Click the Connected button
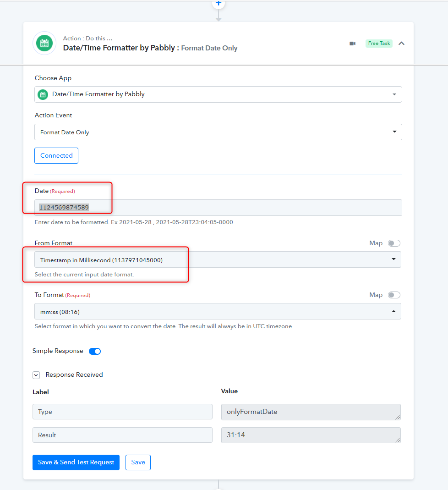448x490 pixels. [56, 156]
